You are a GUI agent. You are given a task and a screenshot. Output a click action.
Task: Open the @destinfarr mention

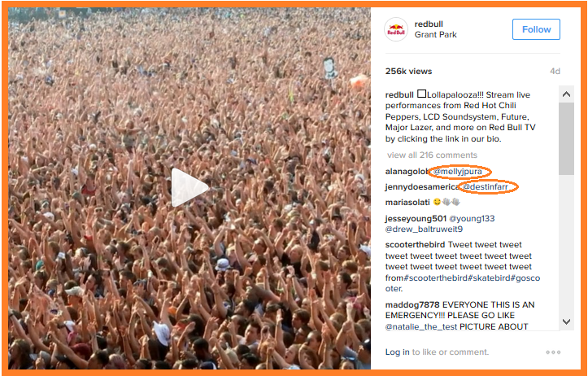[486, 187]
